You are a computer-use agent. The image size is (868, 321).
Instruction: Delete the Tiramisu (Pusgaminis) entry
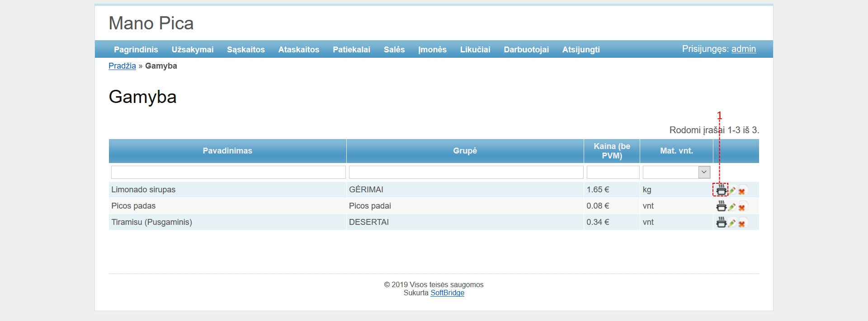click(742, 223)
